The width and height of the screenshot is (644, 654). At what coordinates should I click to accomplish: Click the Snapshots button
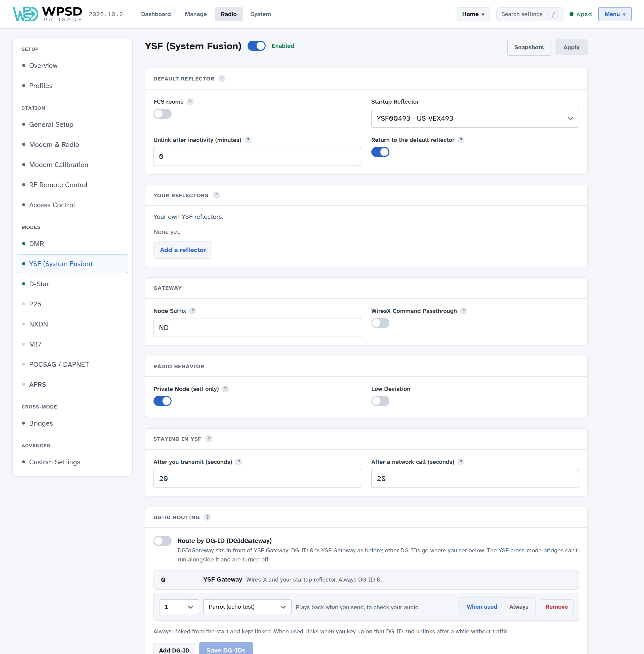[529, 47]
